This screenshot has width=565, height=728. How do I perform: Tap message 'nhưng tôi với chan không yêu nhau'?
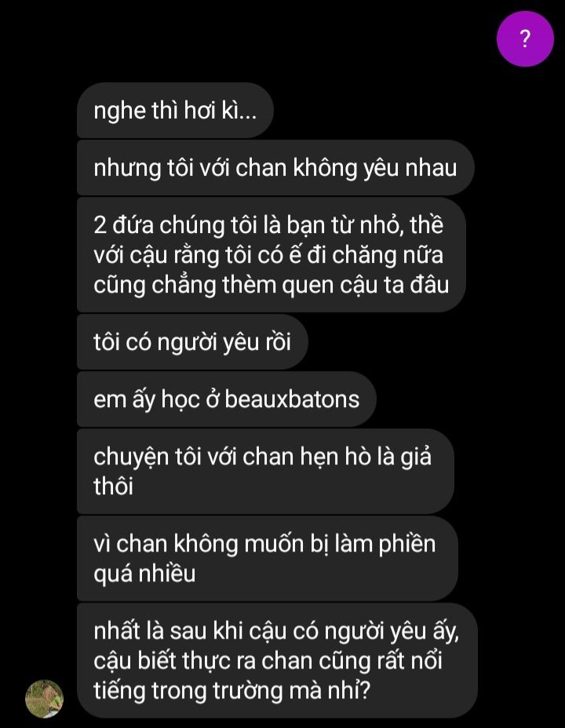tap(275, 168)
